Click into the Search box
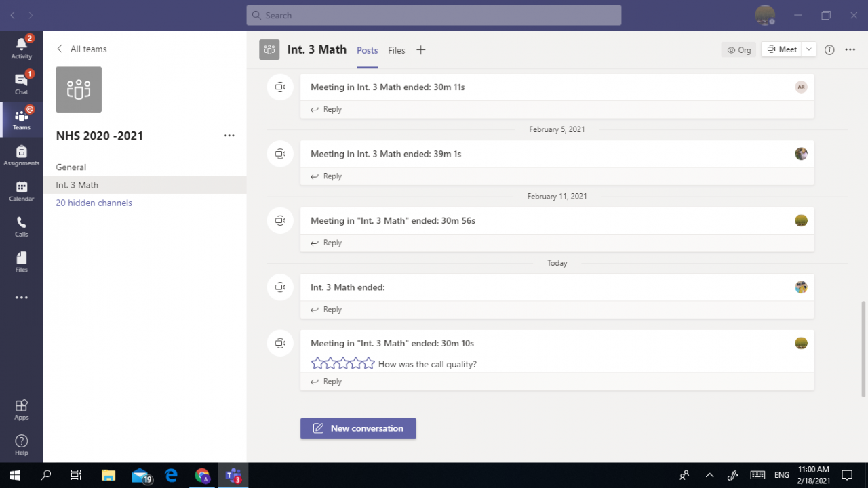 coord(434,15)
